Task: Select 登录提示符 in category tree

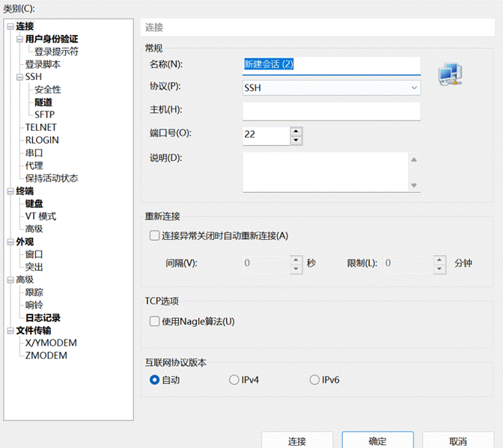Action: [56, 52]
